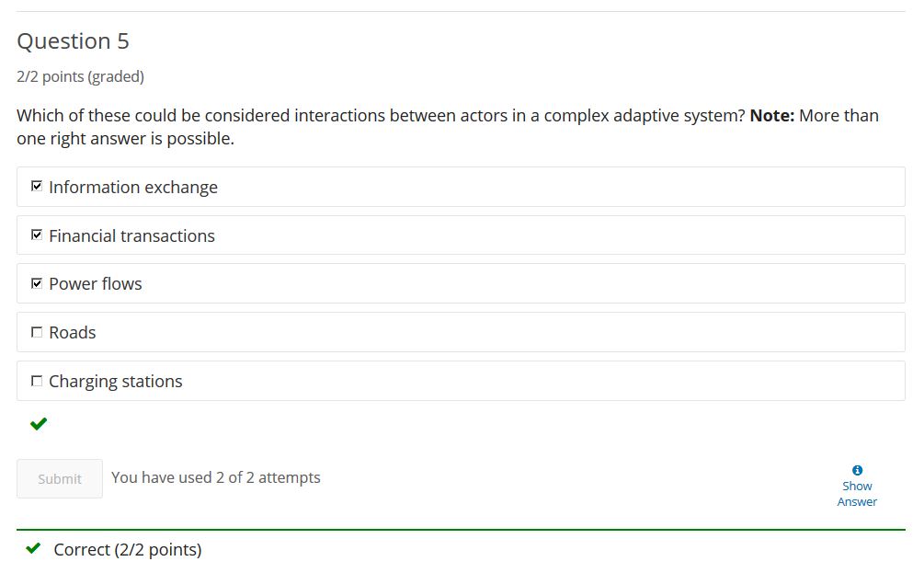
Task: Click the Charging stations option label
Action: pyautogui.click(x=116, y=382)
